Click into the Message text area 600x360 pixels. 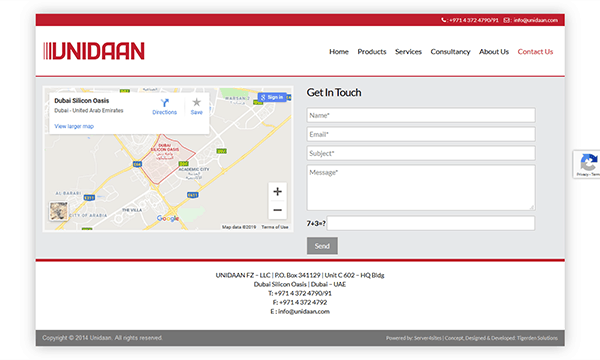pyautogui.click(x=421, y=187)
